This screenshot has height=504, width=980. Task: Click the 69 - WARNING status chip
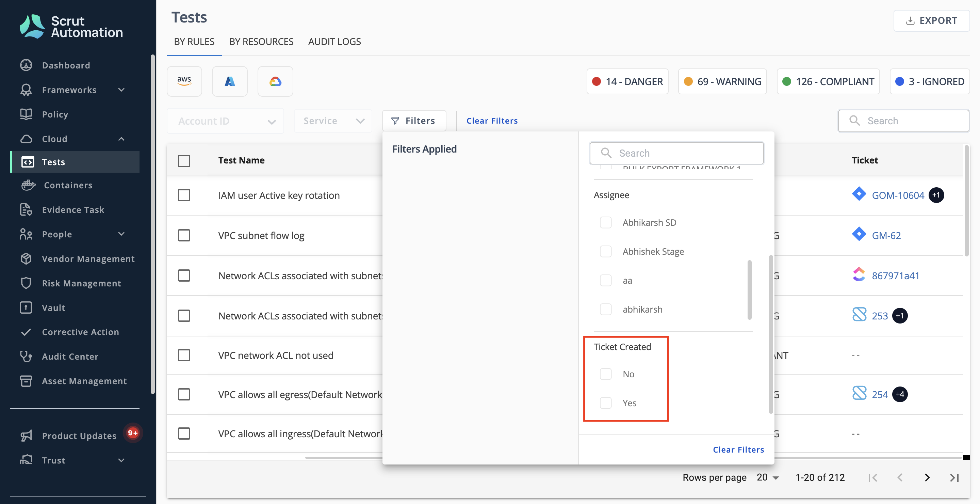pyautogui.click(x=722, y=81)
